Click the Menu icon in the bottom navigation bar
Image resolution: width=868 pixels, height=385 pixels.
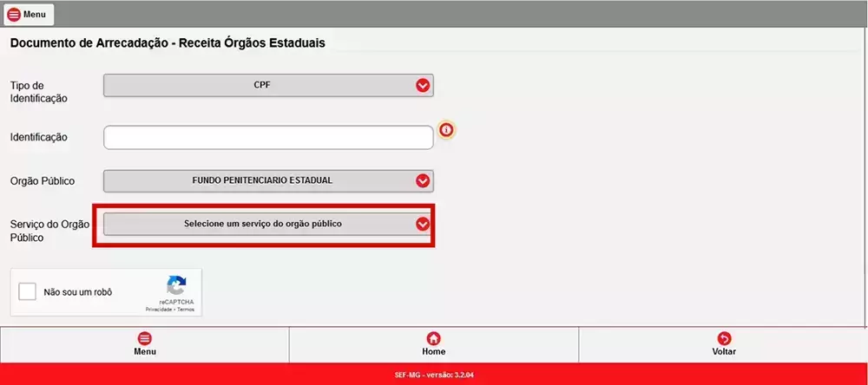coord(144,338)
